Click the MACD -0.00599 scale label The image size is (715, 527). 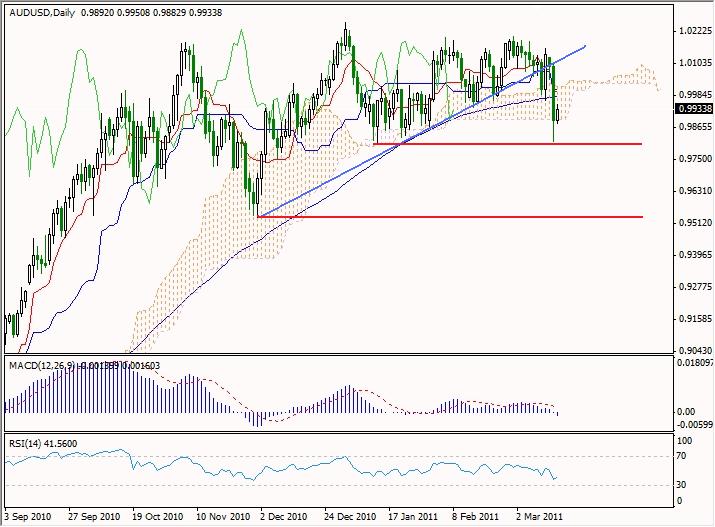tap(694, 424)
